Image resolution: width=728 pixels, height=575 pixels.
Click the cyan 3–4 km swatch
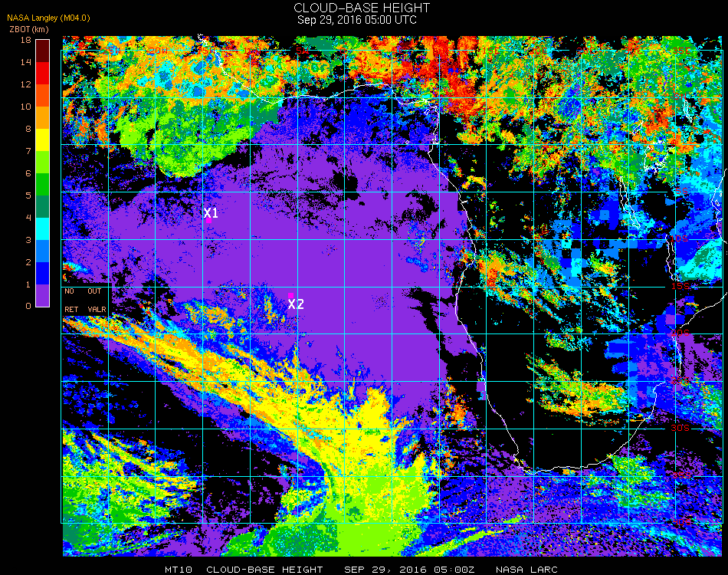pos(43,229)
